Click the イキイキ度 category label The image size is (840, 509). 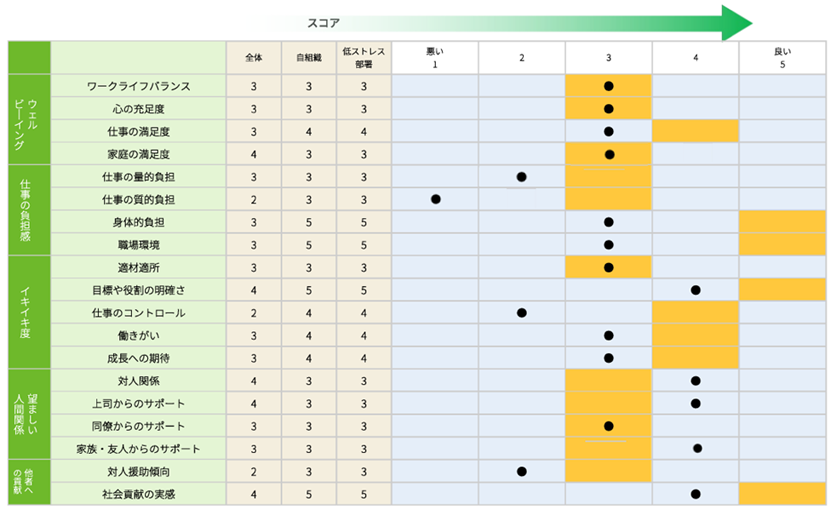[x=29, y=312]
